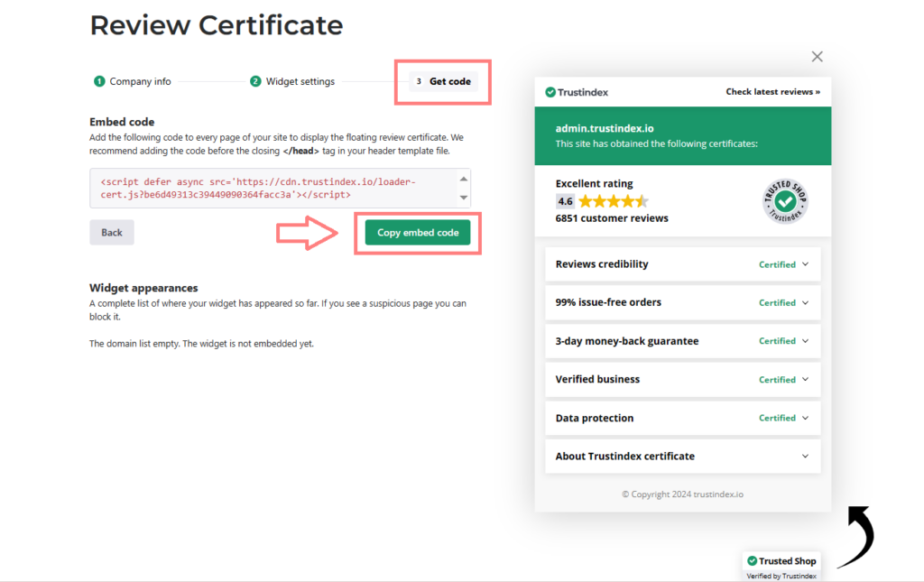Open the Check latest reviews link
The width and height of the screenshot is (924, 582).
(x=772, y=92)
